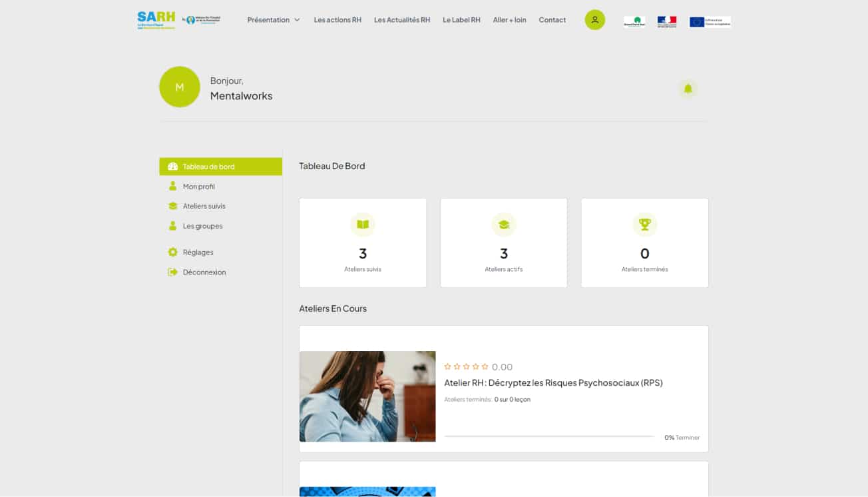Click the person icon beside Les groupes
Viewport: 868px width, 497px height.
coord(173,226)
